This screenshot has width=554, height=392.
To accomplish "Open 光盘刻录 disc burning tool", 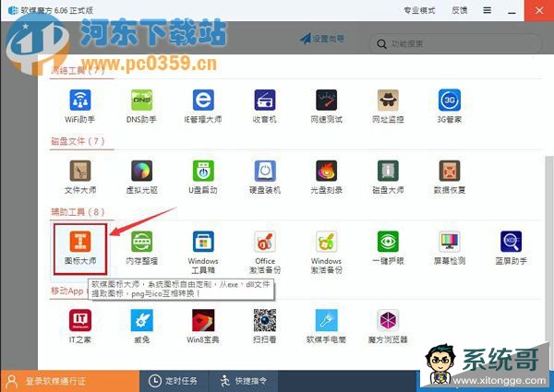I will click(x=327, y=172).
